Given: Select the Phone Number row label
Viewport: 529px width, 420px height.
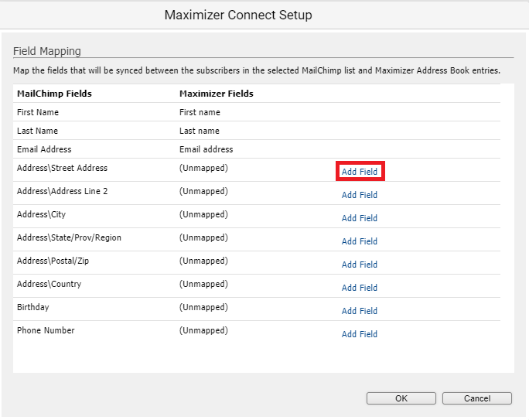Looking at the screenshot, I should click(x=46, y=330).
